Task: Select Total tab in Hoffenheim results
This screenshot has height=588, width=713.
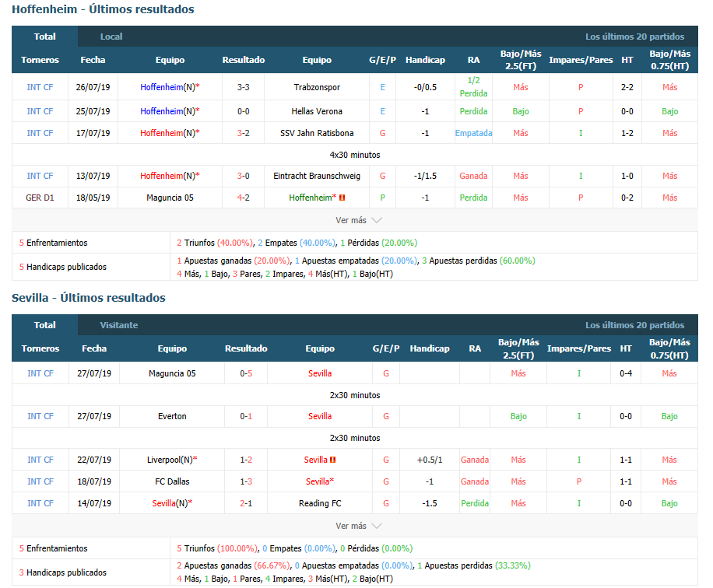Action: pyautogui.click(x=44, y=37)
